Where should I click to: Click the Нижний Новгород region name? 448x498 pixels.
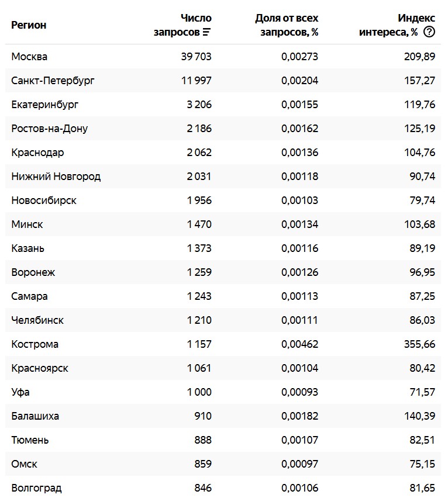56,177
